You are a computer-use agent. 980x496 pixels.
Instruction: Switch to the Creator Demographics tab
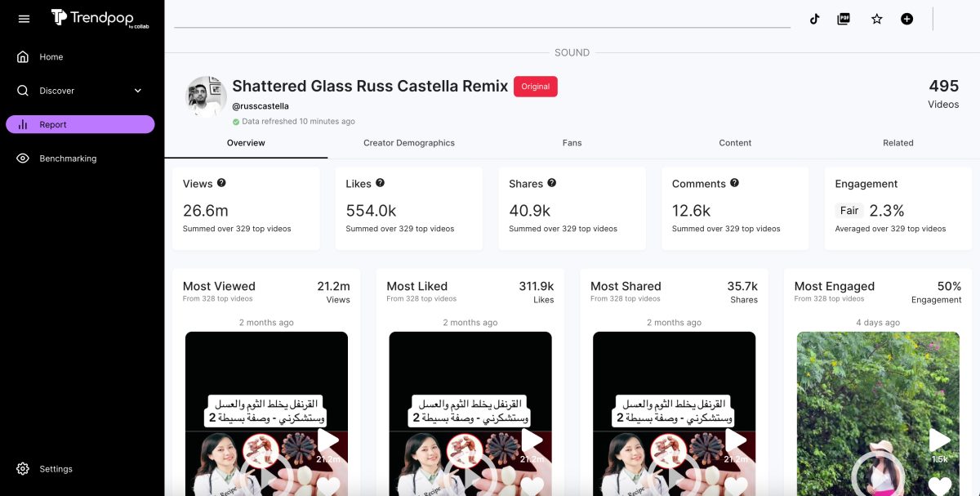coord(408,143)
